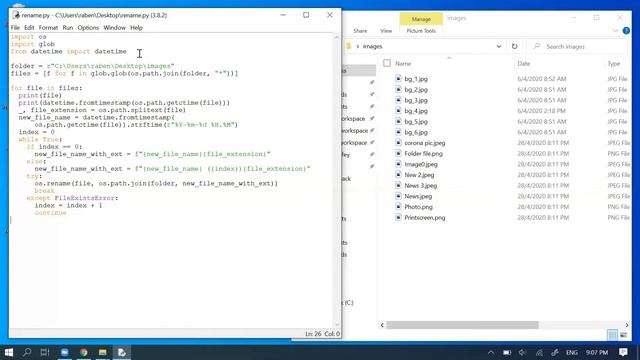Tick the select-all checkbox beside Name

387,63
